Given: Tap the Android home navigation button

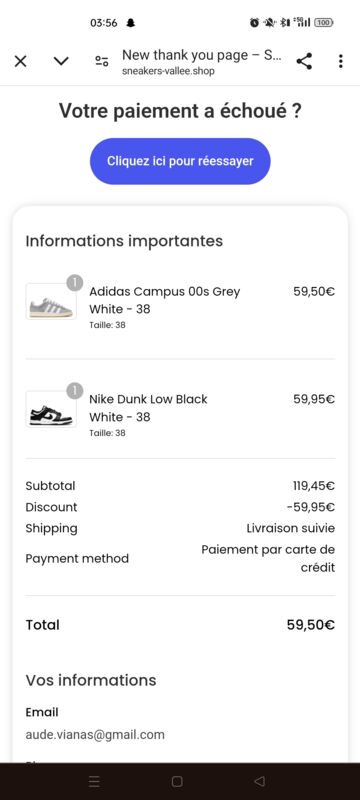Looking at the screenshot, I should click(x=177, y=782).
